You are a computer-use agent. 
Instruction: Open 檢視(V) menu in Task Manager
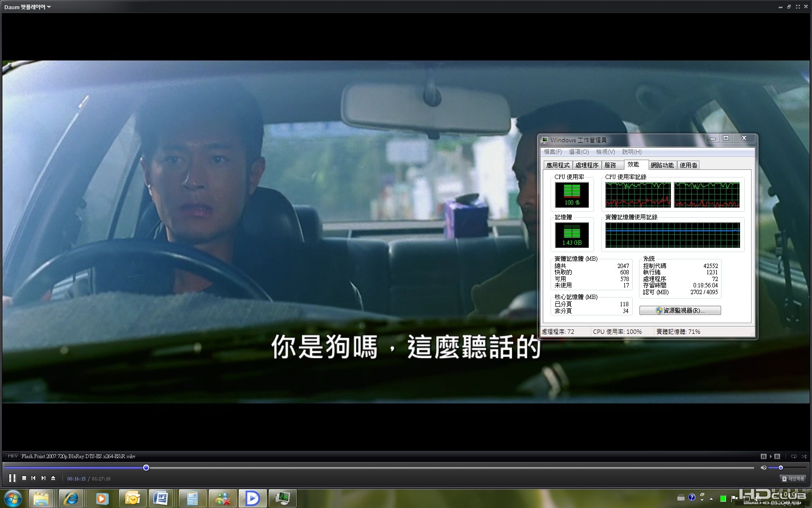coord(606,152)
